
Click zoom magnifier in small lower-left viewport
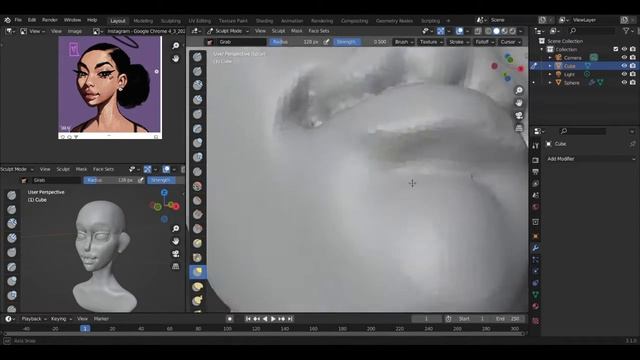click(x=176, y=229)
